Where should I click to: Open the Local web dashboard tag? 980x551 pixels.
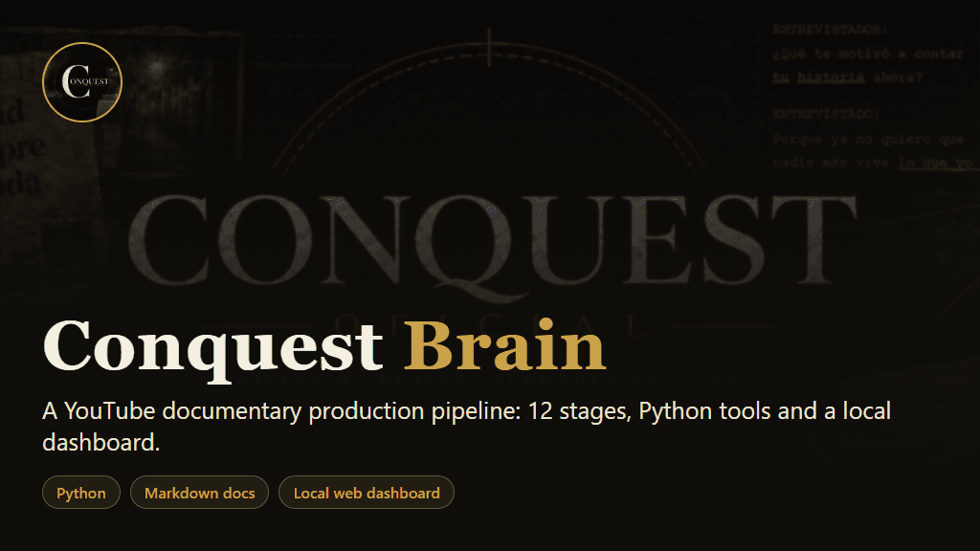tap(367, 493)
